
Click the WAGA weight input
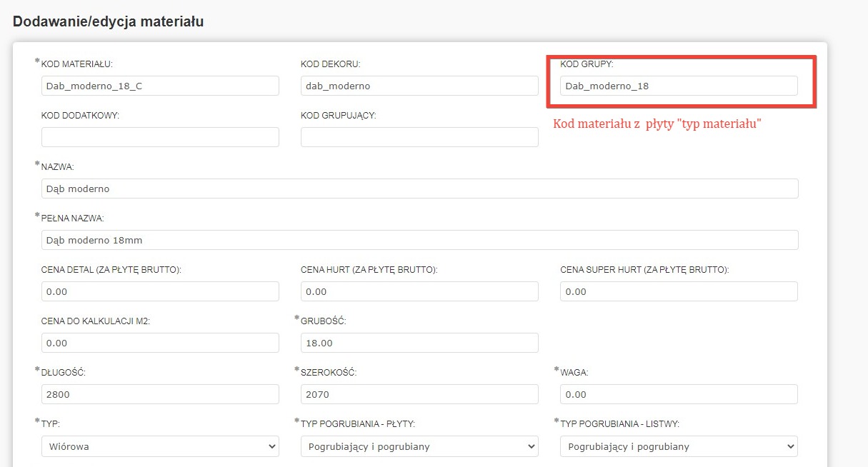tap(679, 394)
